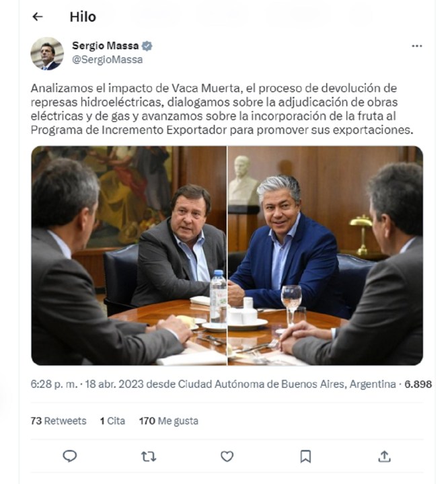Open Sergio Massa profile picture

tap(47, 54)
